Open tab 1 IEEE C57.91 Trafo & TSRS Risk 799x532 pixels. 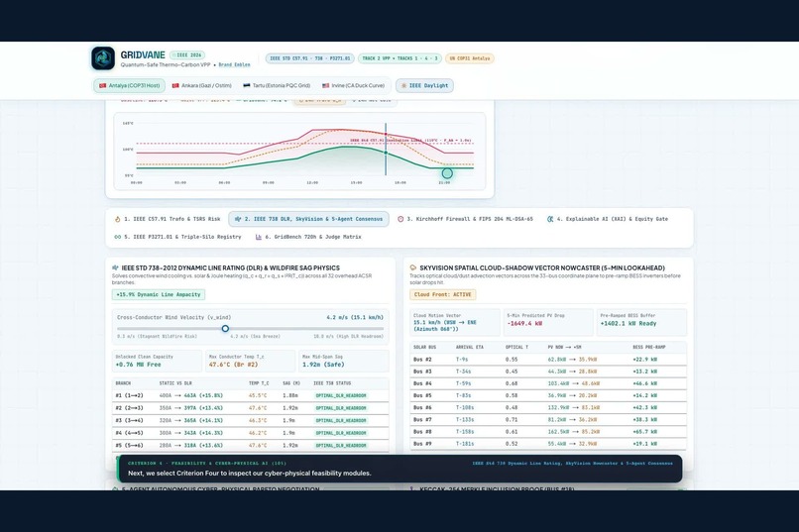tap(169, 219)
